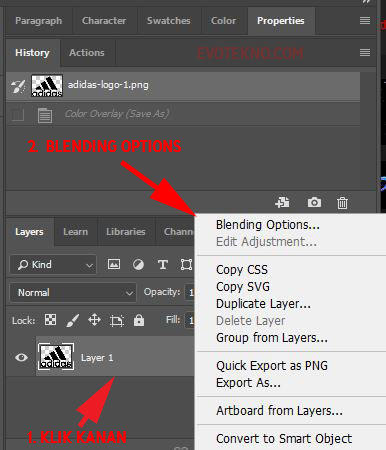
Task: Filter for adjustment layers icon
Action: pyautogui.click(x=138, y=265)
